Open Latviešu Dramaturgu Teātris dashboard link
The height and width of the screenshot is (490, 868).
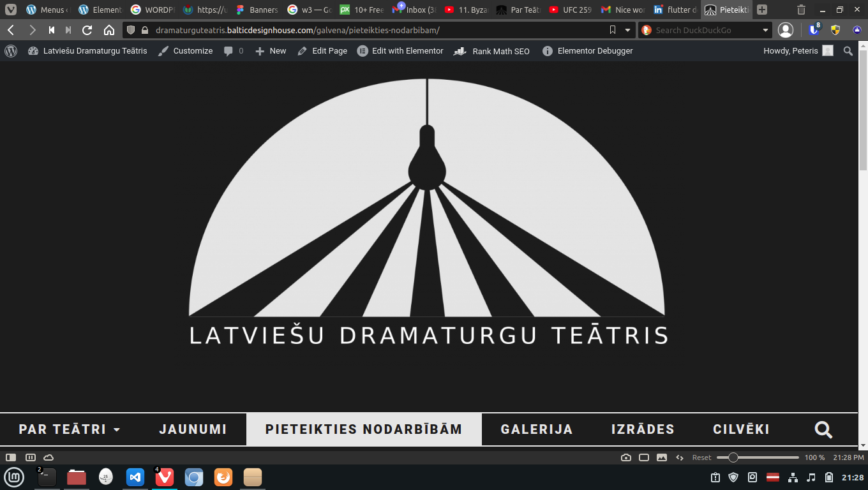coord(88,51)
